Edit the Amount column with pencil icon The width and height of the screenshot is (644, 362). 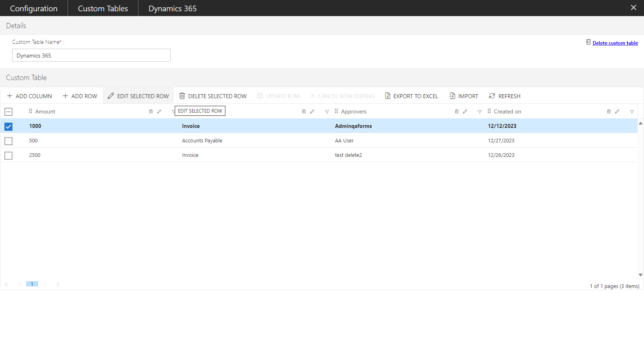point(159,111)
